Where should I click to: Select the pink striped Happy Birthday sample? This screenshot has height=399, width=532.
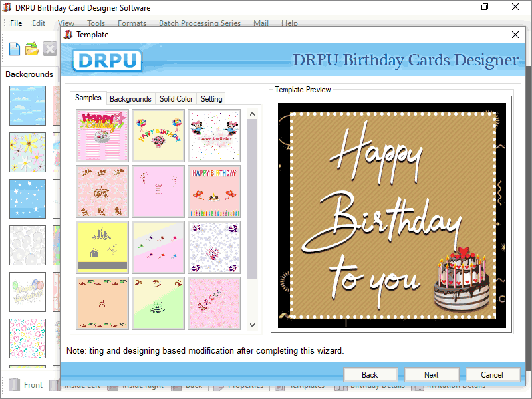102,134
